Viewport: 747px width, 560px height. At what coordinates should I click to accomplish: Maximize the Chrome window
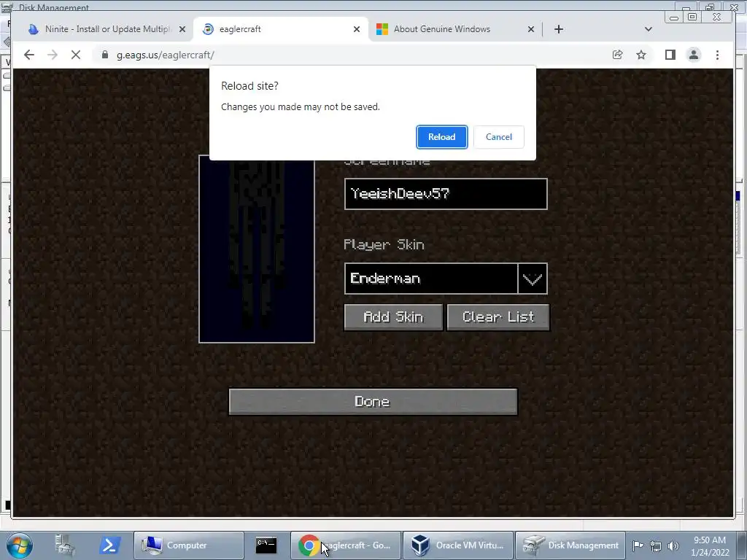[x=692, y=17]
